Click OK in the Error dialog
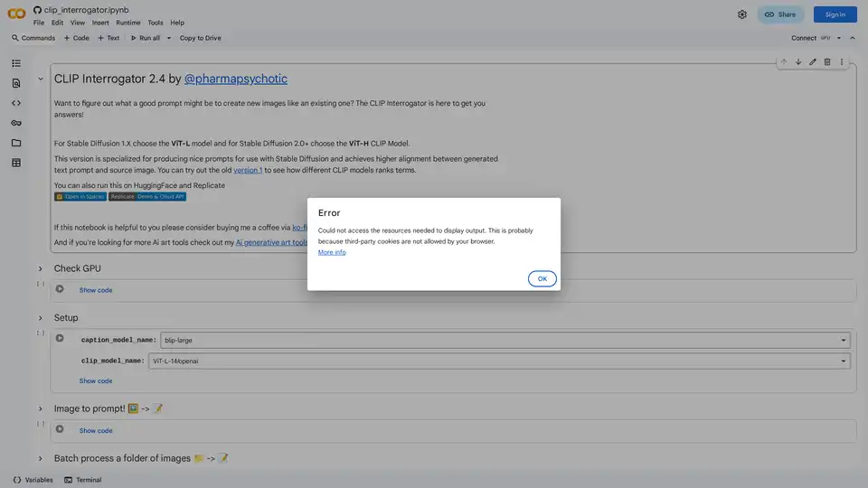Image resolution: width=868 pixels, height=488 pixels. pos(542,279)
